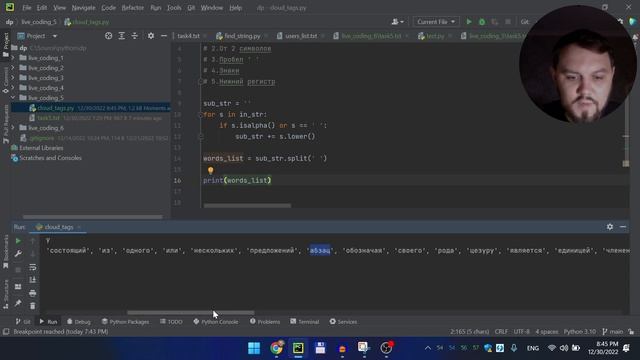This screenshot has height=360, width=640.
Task: Expand the live_coding_3 folder
Action: (x=13, y=78)
